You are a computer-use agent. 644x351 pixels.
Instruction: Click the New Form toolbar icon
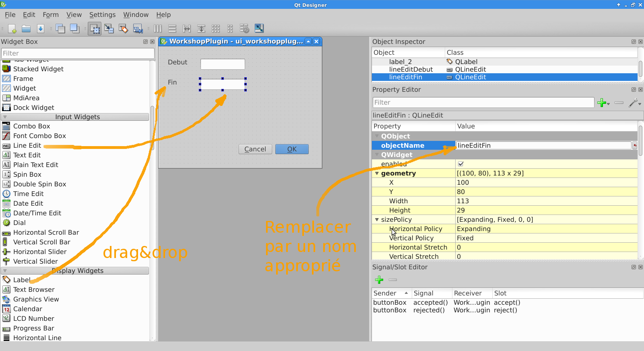[x=12, y=29]
